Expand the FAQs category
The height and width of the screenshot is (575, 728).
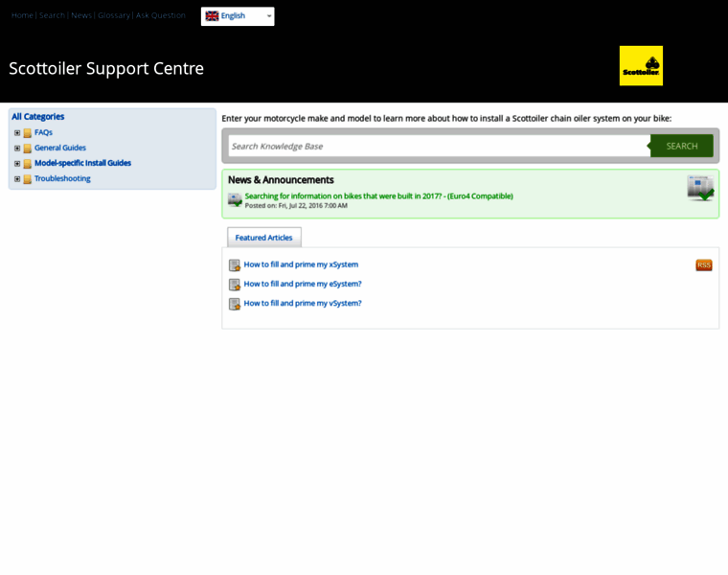click(x=17, y=133)
